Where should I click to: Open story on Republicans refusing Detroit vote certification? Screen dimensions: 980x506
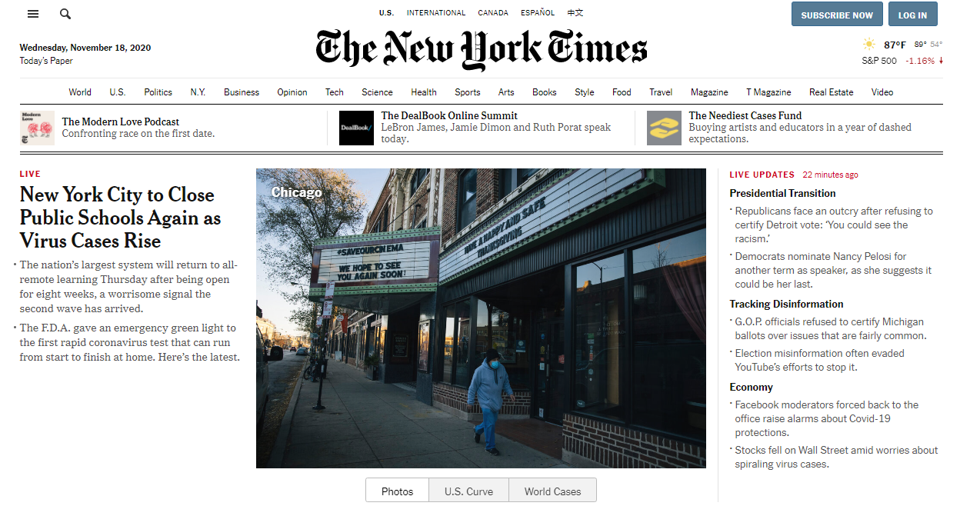click(834, 225)
